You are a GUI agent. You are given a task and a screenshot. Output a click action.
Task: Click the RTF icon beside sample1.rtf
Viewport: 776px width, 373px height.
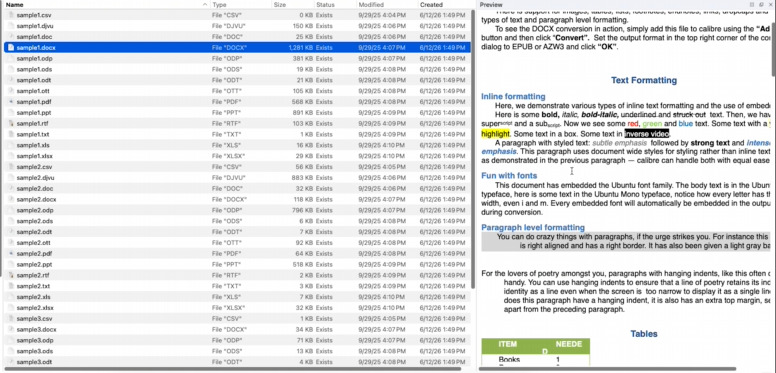click(x=11, y=124)
